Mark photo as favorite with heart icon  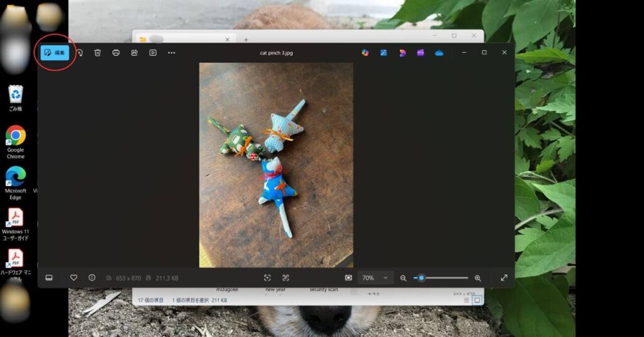[74, 278]
